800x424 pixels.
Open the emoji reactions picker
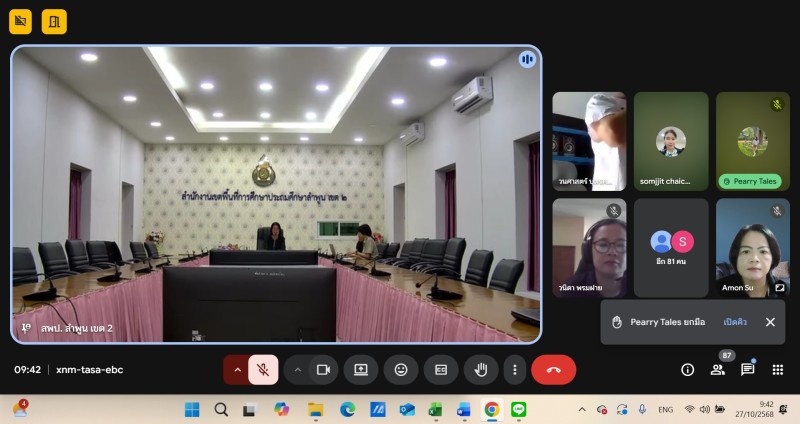click(x=401, y=369)
